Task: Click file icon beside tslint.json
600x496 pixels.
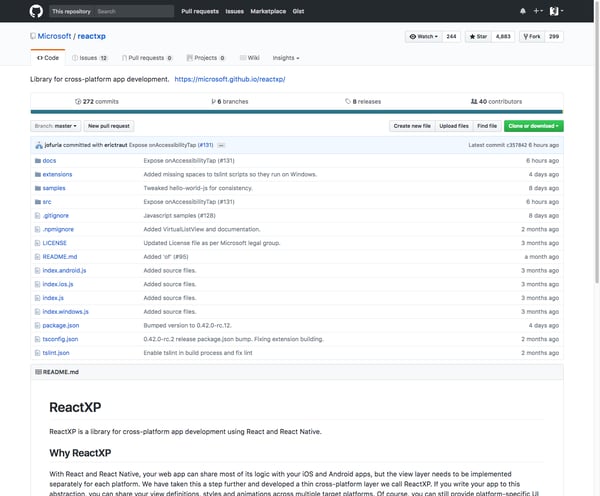Action: point(38,353)
